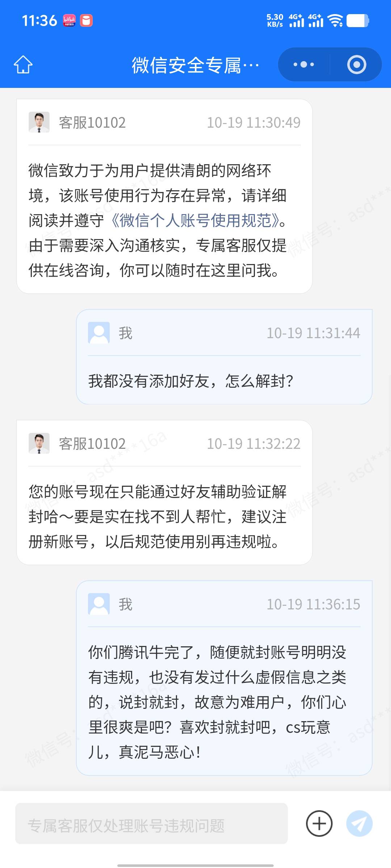This screenshot has width=391, height=868.
Task: Tap the message 我都没有添加好友，怎么解封?
Action: 190,381
